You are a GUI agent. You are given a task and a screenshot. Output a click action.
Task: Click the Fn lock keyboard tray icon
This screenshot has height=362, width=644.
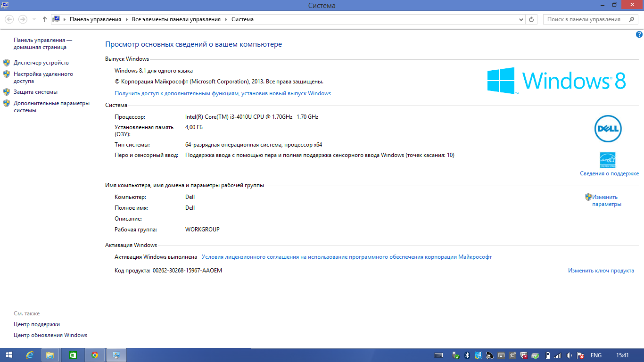point(512,355)
